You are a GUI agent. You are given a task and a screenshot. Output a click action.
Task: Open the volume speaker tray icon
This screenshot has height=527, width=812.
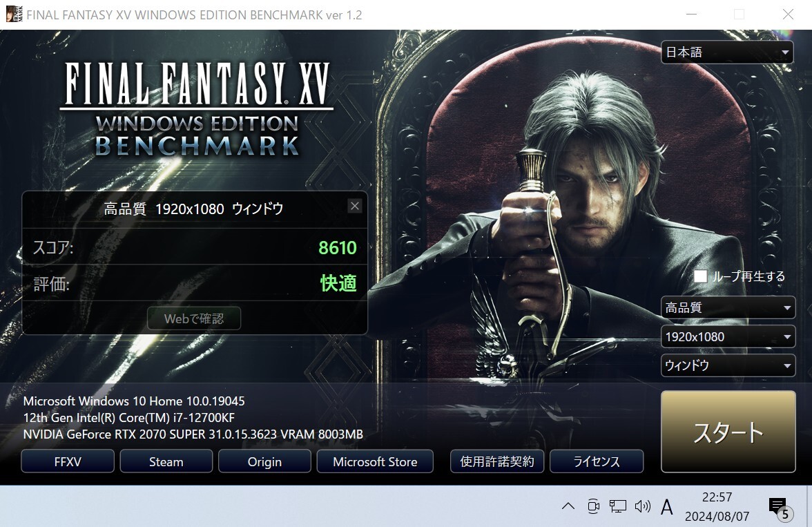(642, 506)
